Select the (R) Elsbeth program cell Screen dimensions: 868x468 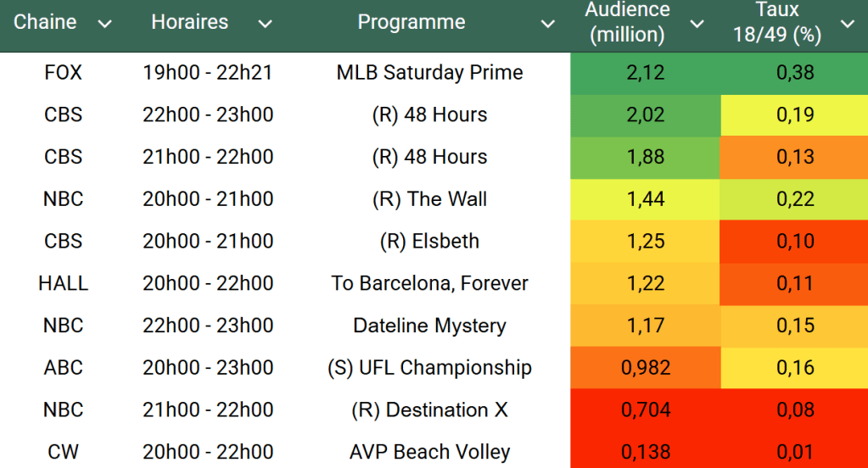[429, 242]
